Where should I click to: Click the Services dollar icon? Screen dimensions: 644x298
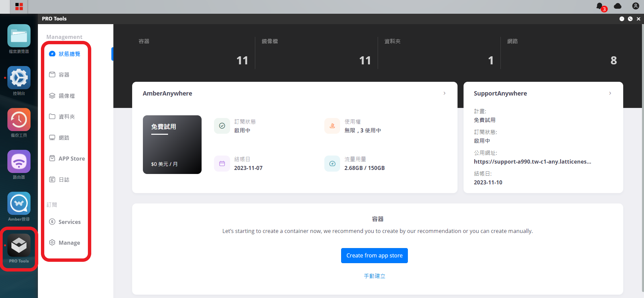pos(52,222)
